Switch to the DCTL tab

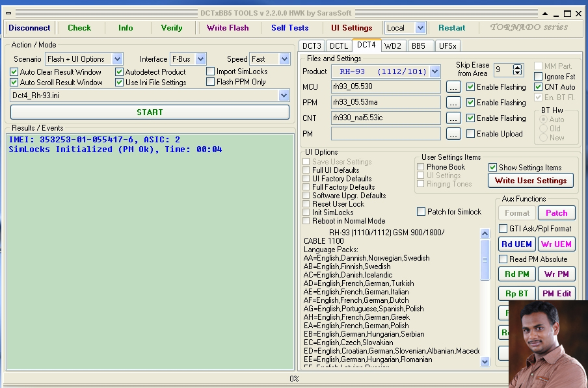(x=339, y=46)
